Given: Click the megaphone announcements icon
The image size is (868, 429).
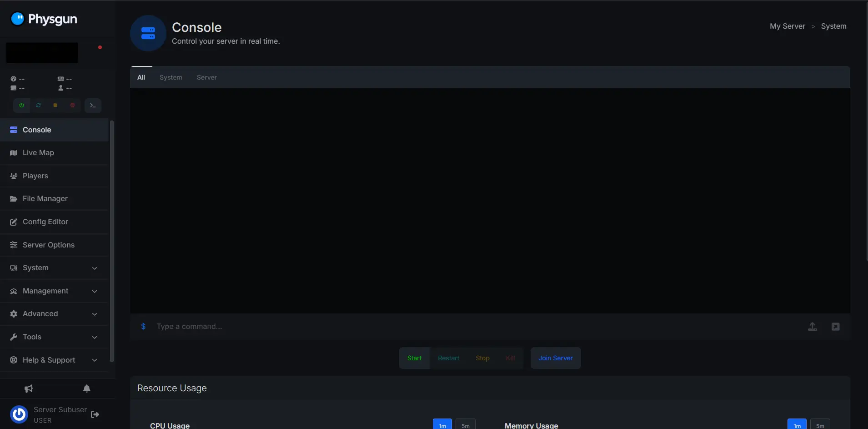Looking at the screenshot, I should (x=29, y=389).
